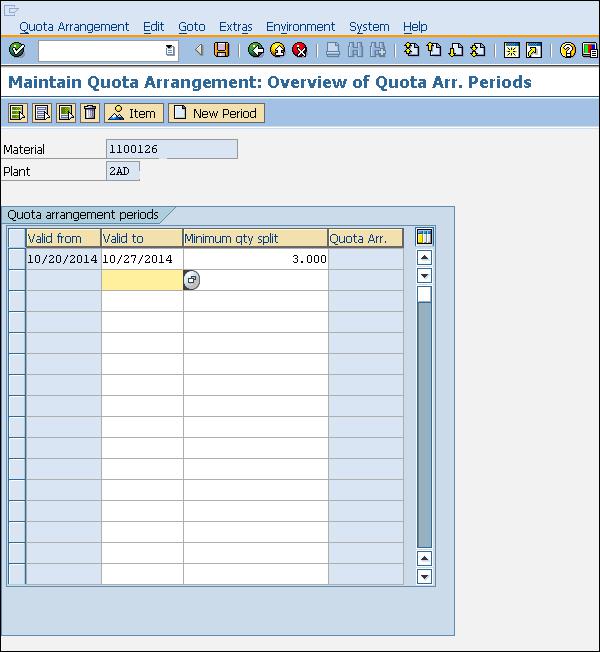
Task: Click the Quota arrangement periods group title
Action: click(x=83, y=215)
